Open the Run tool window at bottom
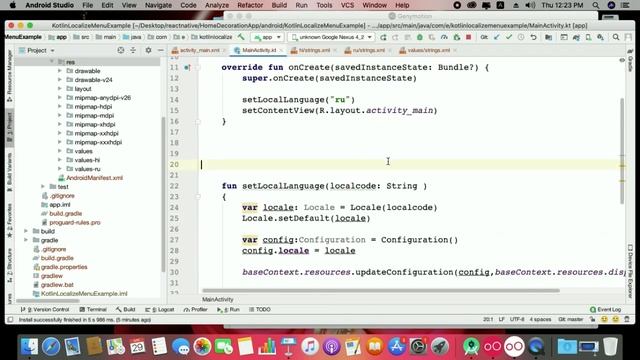 coord(229,309)
